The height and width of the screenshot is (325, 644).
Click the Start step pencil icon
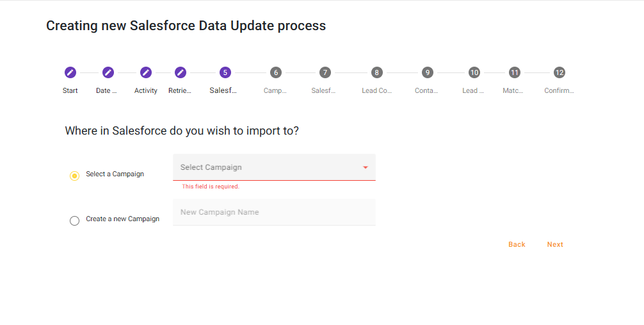click(x=70, y=72)
